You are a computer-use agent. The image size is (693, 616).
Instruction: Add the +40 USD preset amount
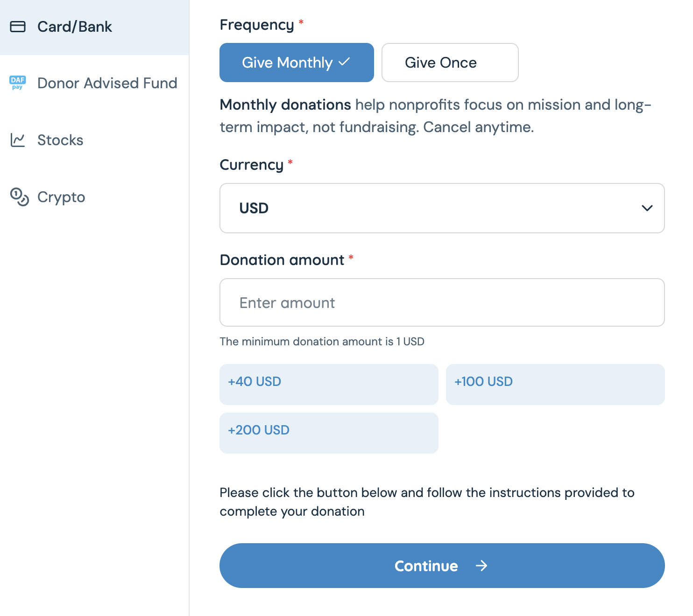tap(329, 384)
